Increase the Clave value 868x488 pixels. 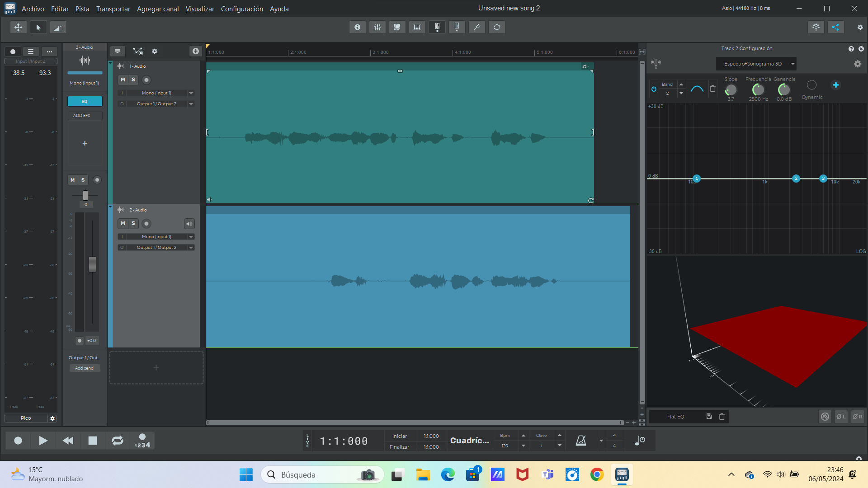[560, 436]
